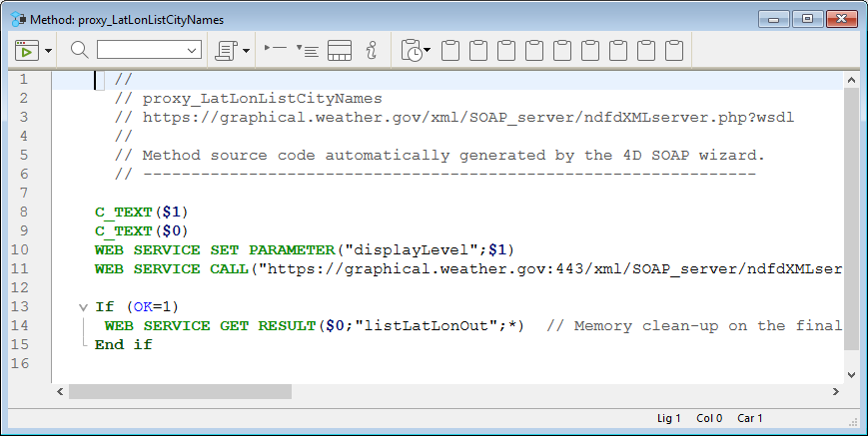Viewport: 868px width, 436px height.
Task: Click the horizontal scrollbar thumb
Action: pos(180,391)
